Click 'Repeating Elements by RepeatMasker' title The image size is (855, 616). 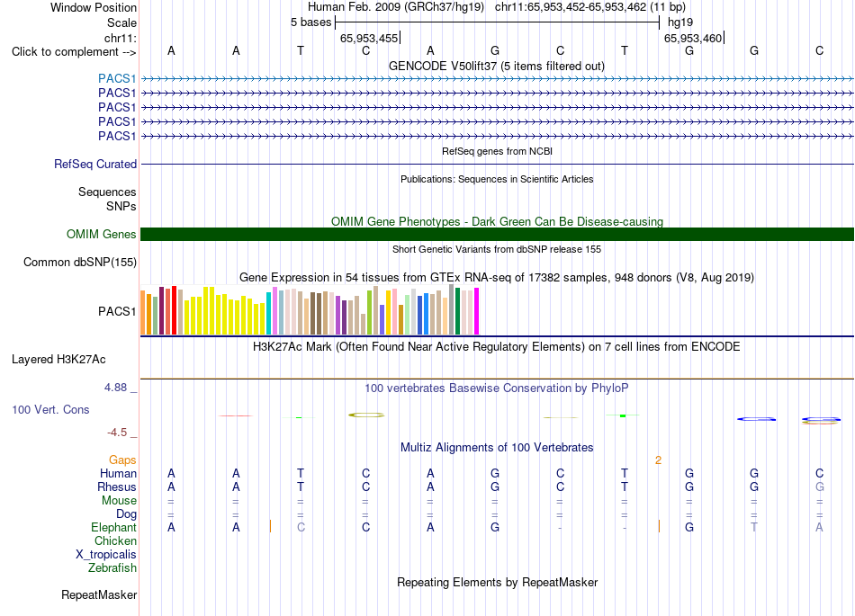pyautogui.click(x=498, y=582)
